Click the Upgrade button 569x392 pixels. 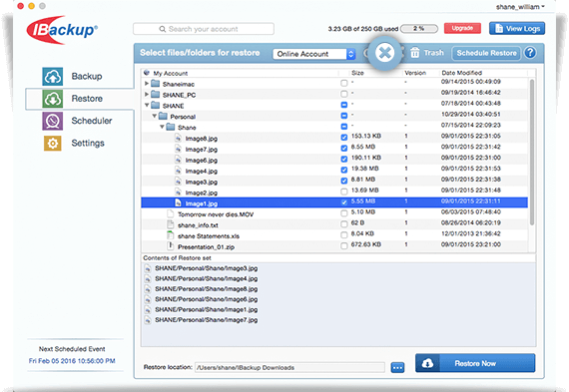point(462,28)
